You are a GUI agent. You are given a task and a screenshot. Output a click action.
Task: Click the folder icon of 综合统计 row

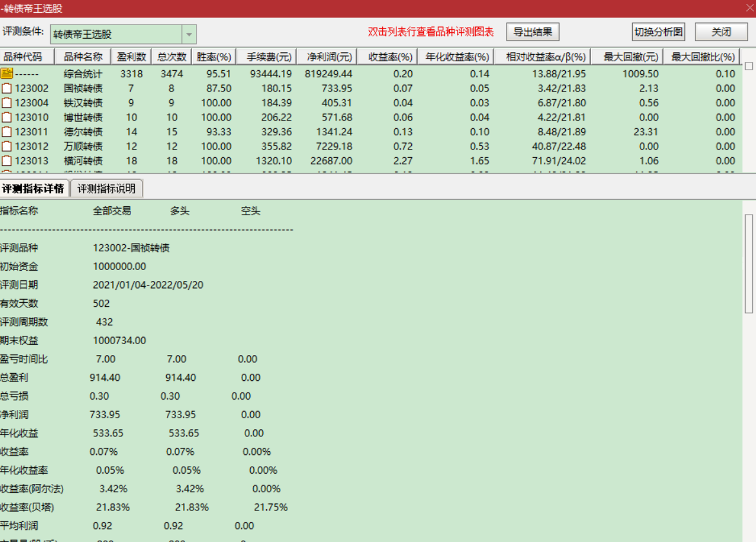(x=6, y=73)
